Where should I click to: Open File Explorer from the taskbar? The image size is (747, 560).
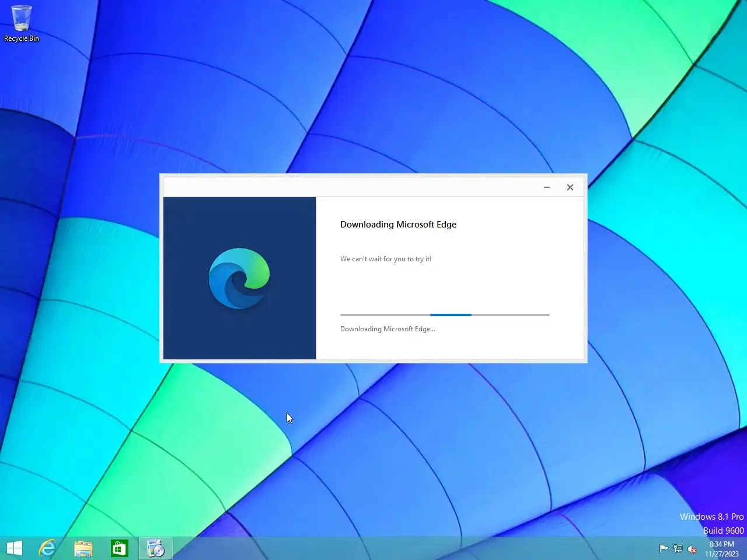pyautogui.click(x=83, y=548)
